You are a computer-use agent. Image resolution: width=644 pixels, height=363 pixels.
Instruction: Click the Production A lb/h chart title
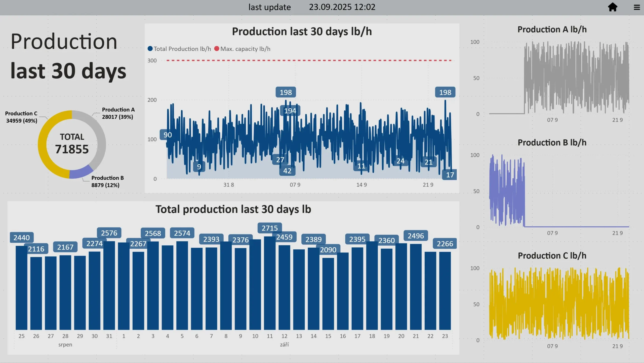(x=552, y=29)
